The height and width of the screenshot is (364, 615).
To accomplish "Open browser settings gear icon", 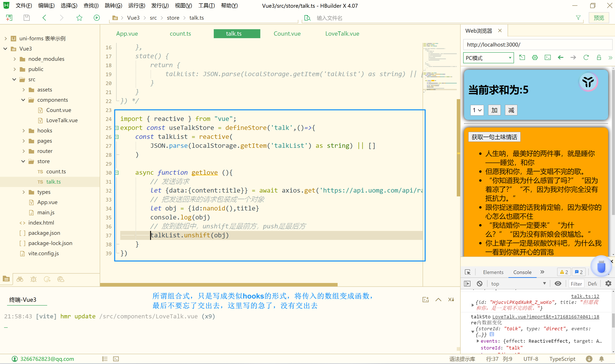I will click(535, 58).
